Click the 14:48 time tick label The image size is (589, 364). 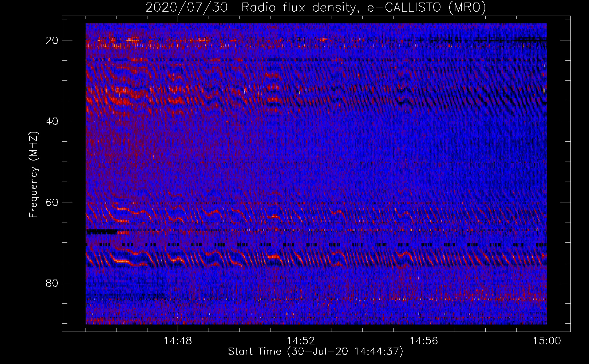coord(178,341)
